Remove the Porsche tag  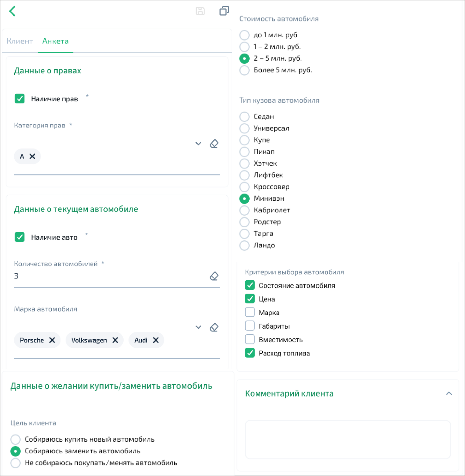[52, 340]
